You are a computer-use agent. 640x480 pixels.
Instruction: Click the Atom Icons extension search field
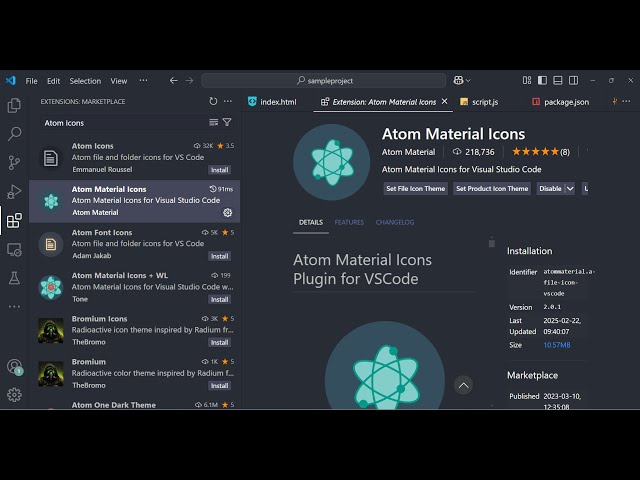(120, 123)
